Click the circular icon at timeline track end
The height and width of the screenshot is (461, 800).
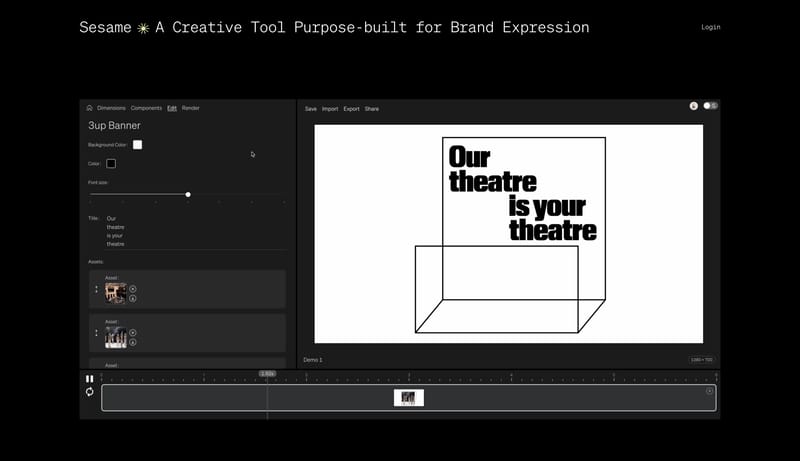pyautogui.click(x=710, y=391)
